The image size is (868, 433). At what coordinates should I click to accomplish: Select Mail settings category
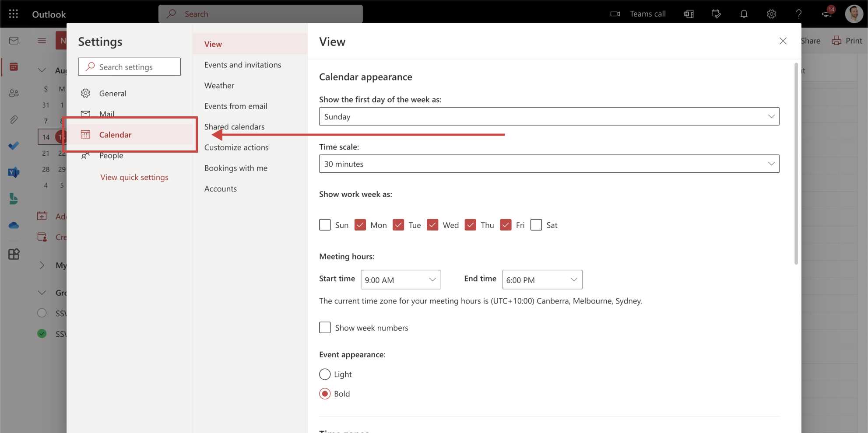coord(130,114)
